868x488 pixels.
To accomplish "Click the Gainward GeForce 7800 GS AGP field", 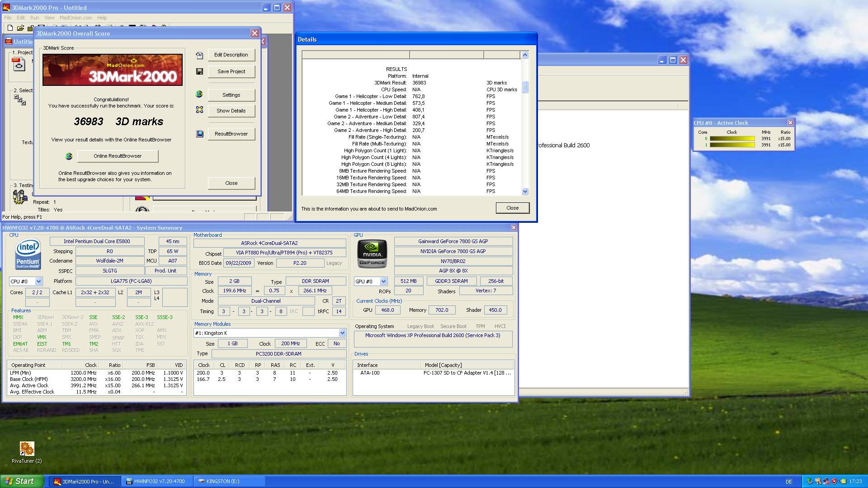I will pos(453,241).
